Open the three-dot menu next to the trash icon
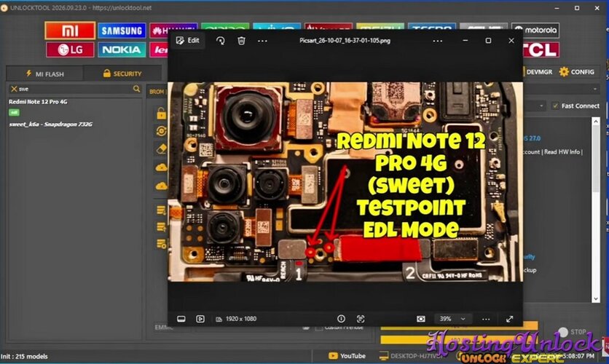The height and width of the screenshot is (364, 609). (x=262, y=40)
